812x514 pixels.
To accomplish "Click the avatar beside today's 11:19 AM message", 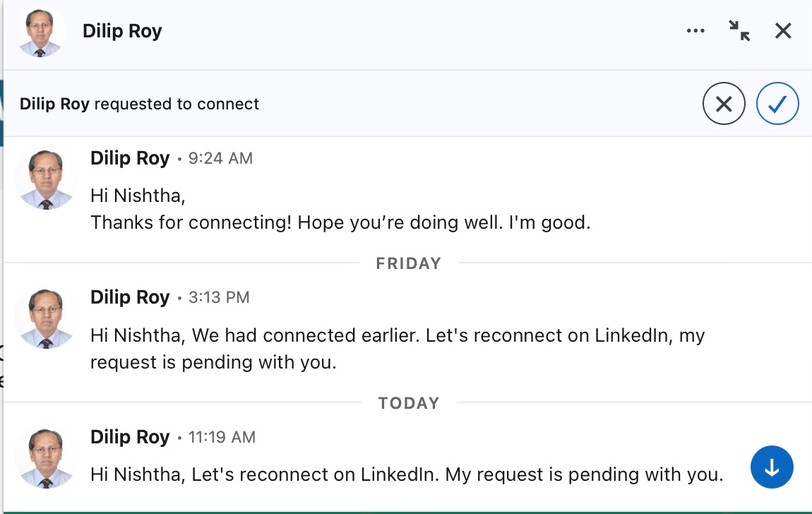I will [46, 458].
